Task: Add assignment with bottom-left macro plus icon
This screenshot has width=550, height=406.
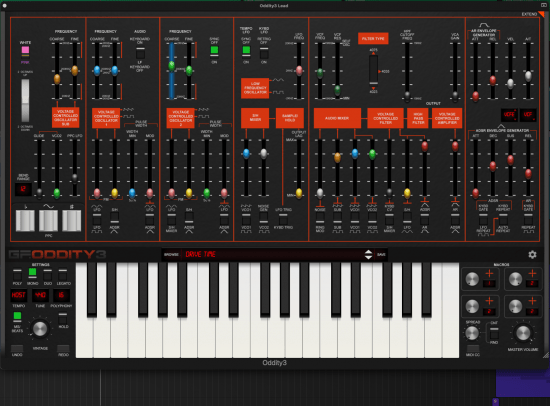Action: (x=489, y=301)
